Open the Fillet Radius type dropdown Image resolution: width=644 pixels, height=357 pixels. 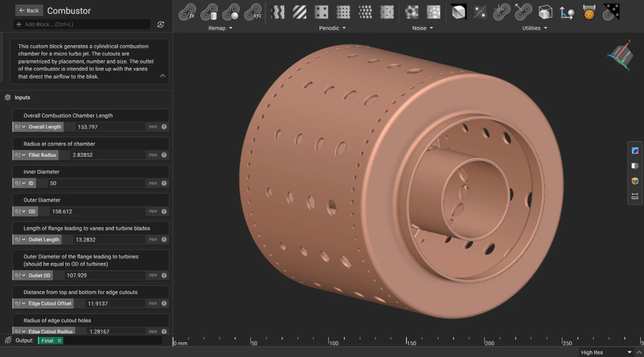20,155
